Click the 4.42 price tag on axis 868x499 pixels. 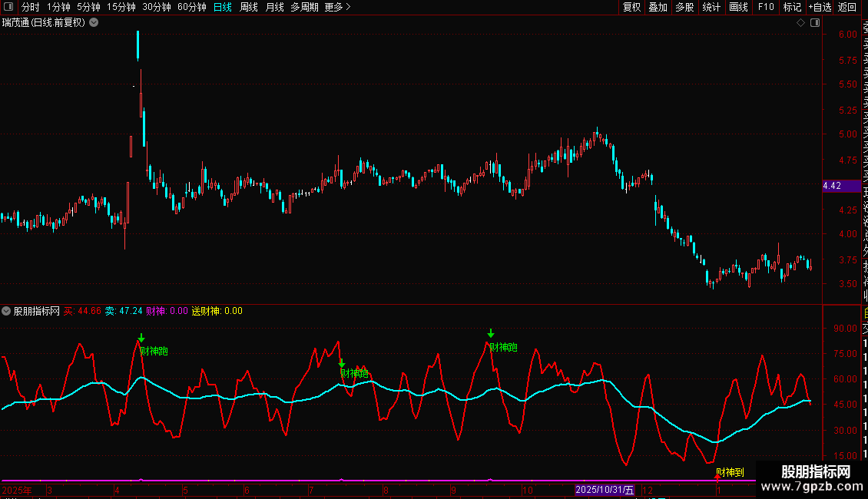pyautogui.click(x=841, y=186)
